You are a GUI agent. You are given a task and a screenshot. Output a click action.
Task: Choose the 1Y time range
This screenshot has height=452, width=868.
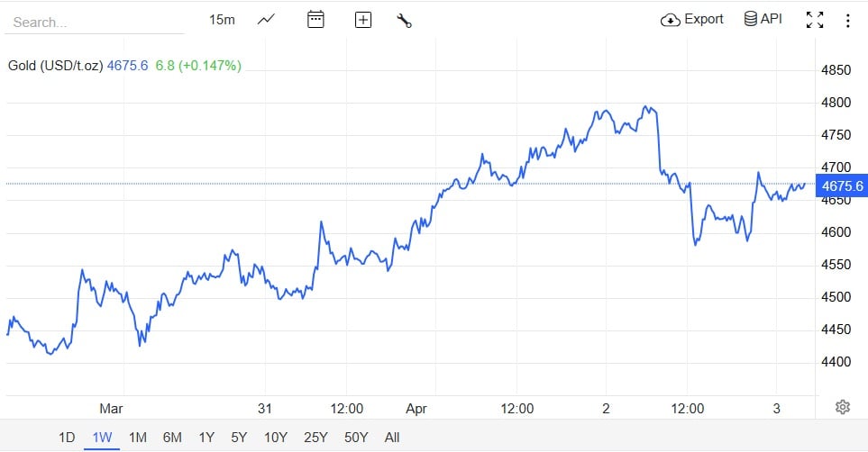206,438
